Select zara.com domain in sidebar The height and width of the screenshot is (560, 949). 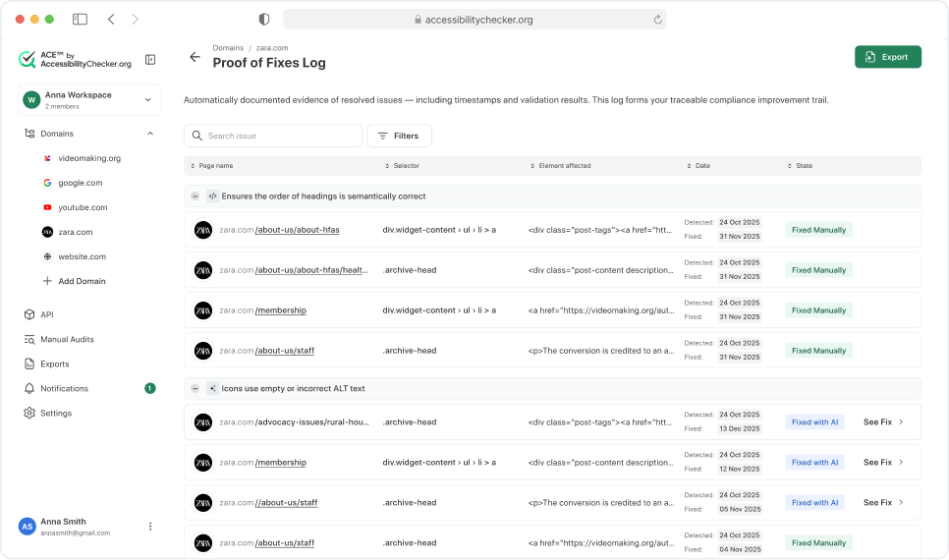click(x=76, y=232)
